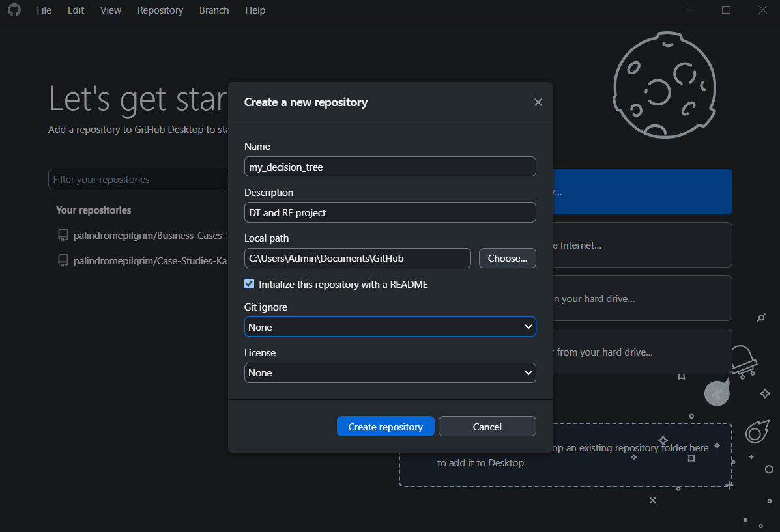Click Choose... to pick local path
The height and width of the screenshot is (532, 780).
(x=507, y=258)
